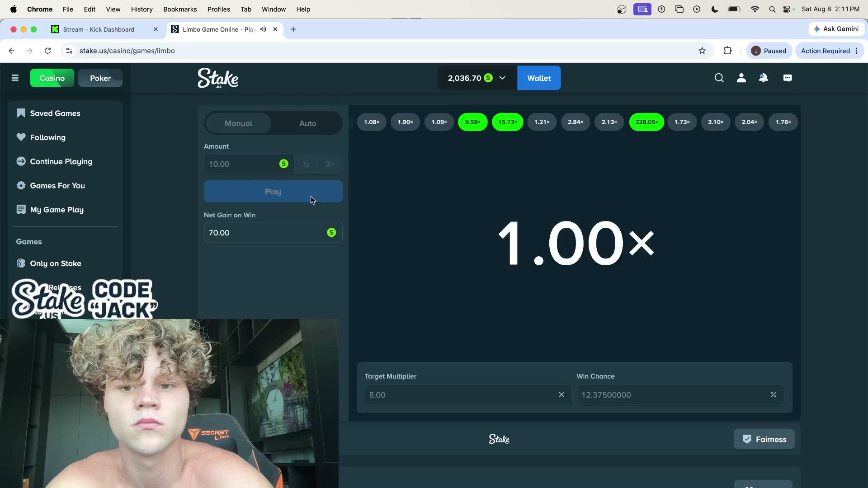The image size is (868, 488).
Task: Mute the Limbo tab audio icon
Action: (x=263, y=29)
